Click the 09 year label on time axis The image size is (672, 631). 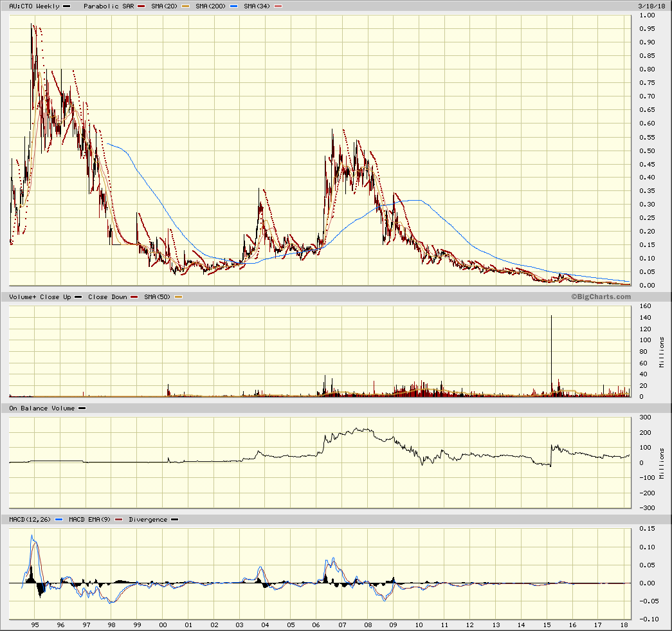[393, 625]
